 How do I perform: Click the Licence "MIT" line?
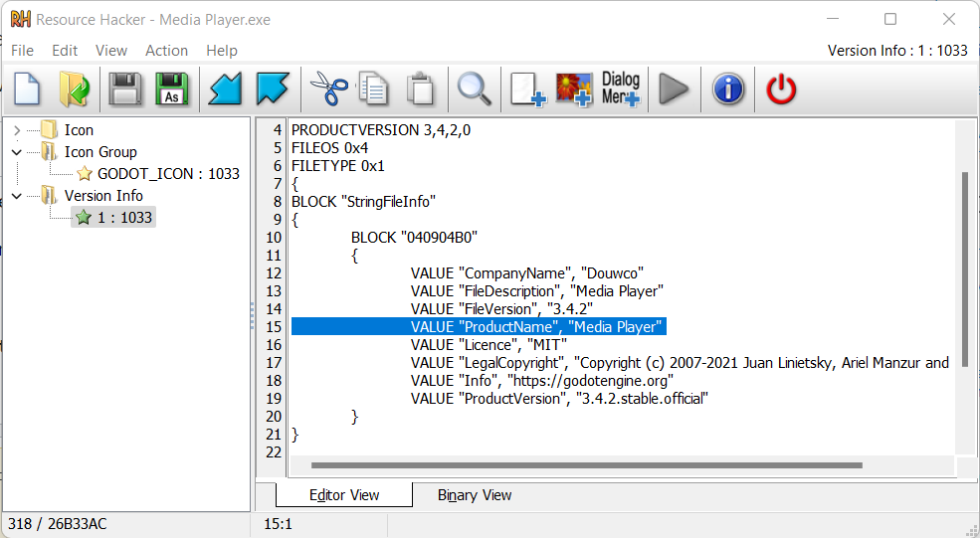pos(489,345)
